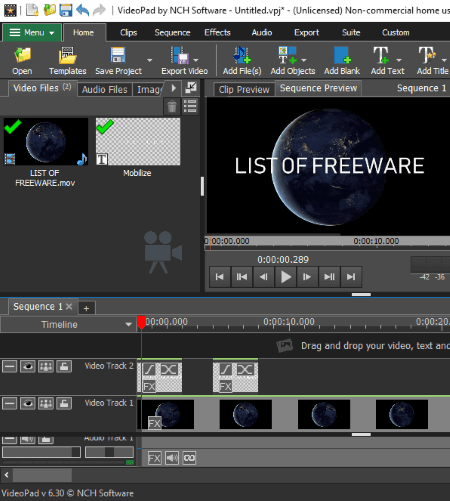Click the Add Blank icon
This screenshot has width=450, height=501.
(x=342, y=55)
